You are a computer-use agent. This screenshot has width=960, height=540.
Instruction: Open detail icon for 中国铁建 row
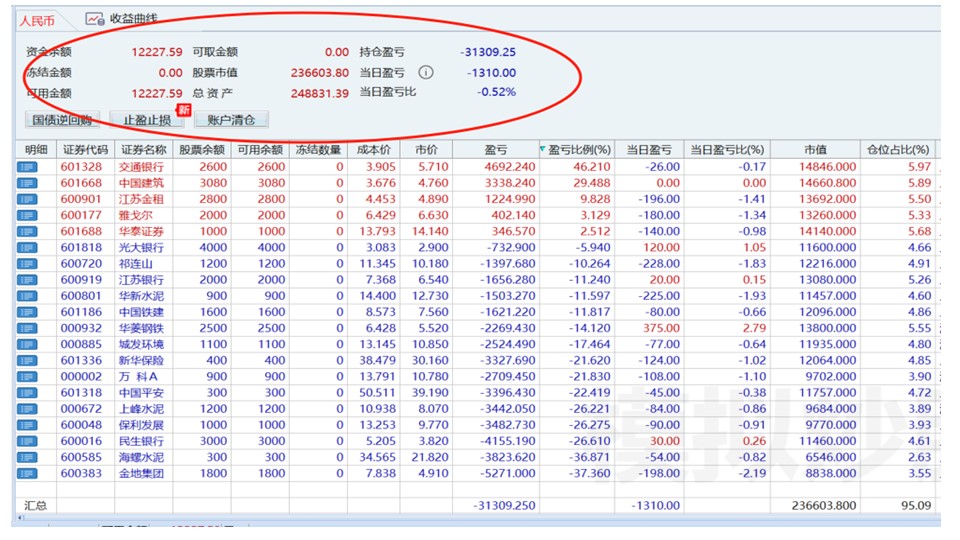tap(27, 312)
